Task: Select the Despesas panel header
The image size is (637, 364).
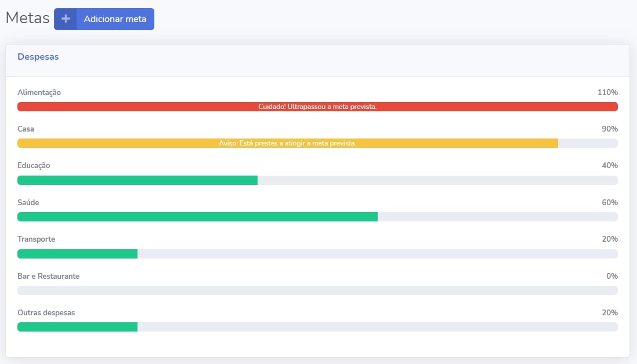Action: (x=38, y=57)
